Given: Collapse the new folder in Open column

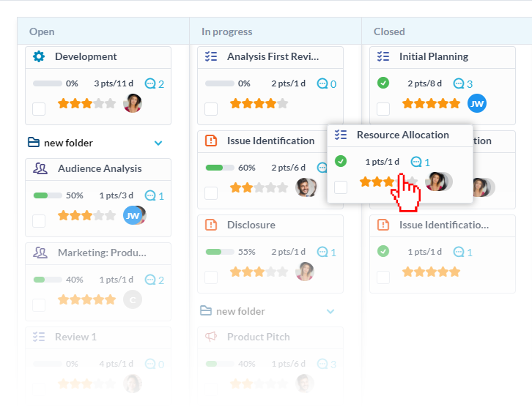Looking at the screenshot, I should 158,143.
